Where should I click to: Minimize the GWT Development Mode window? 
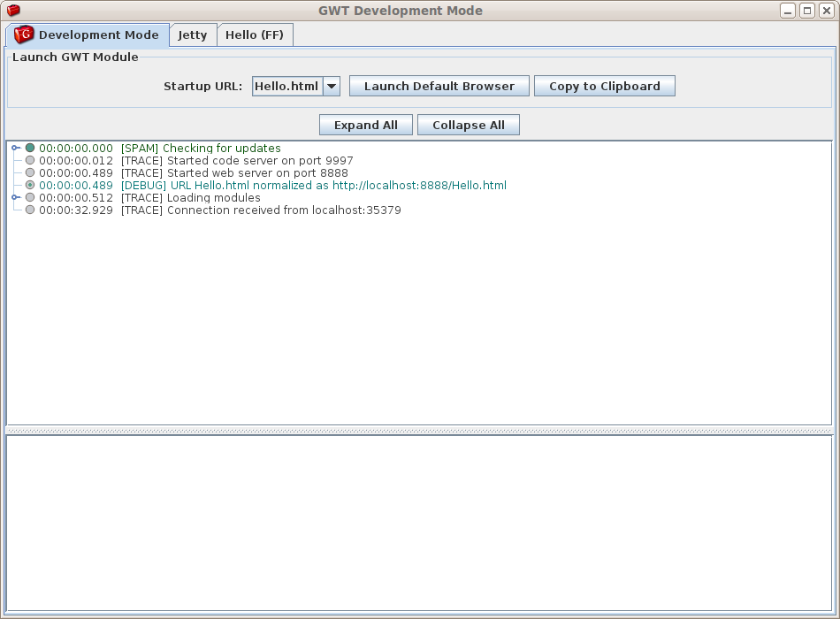(x=788, y=11)
